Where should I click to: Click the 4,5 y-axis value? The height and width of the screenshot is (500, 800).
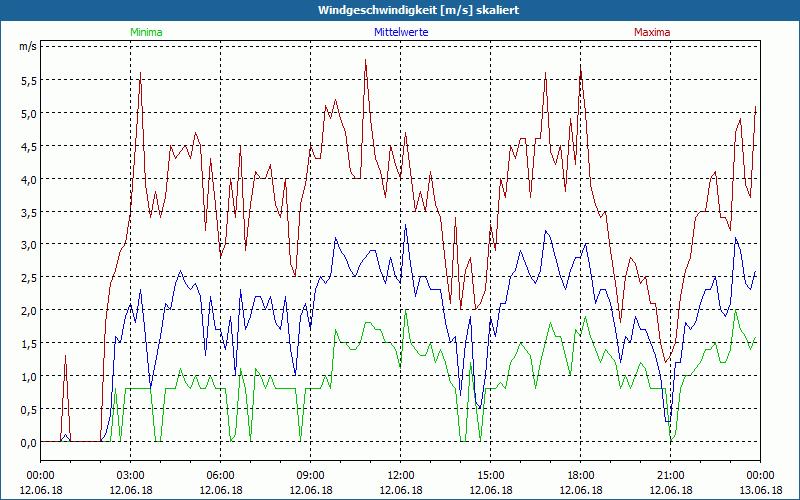pos(29,146)
